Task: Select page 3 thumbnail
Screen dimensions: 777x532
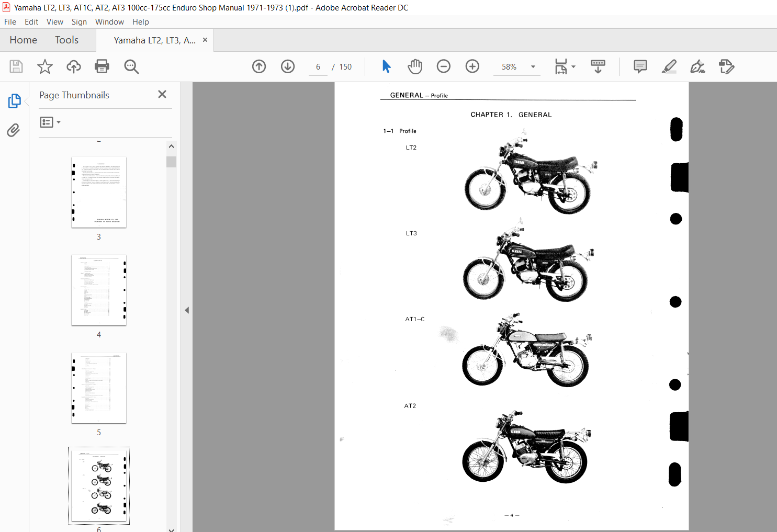Action: point(99,192)
